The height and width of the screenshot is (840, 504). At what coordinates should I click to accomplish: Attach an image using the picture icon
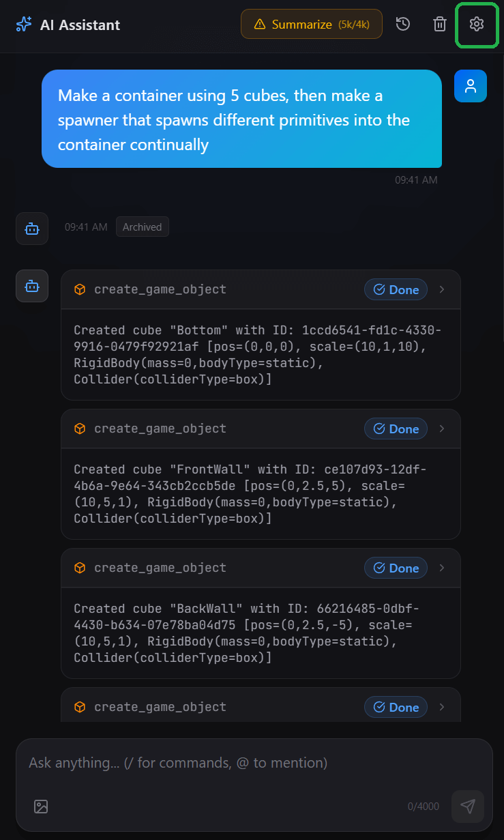41,807
